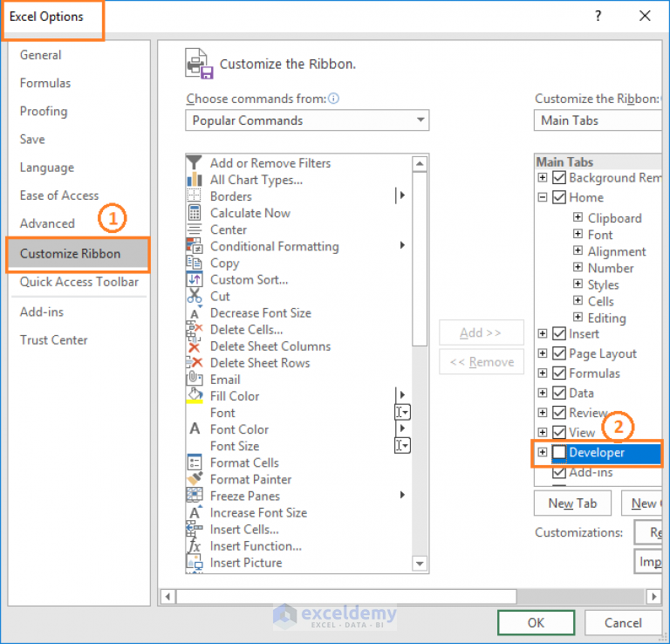Click the commands list vertical scrollbar thumb

[x=420, y=259]
